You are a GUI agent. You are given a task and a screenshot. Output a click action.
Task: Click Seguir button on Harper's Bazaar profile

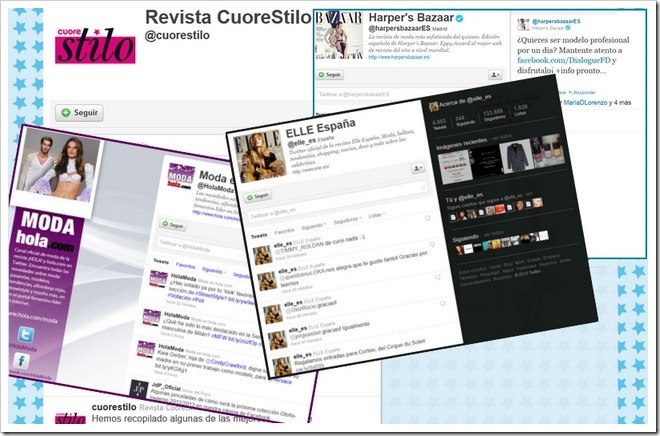[x=330, y=74]
